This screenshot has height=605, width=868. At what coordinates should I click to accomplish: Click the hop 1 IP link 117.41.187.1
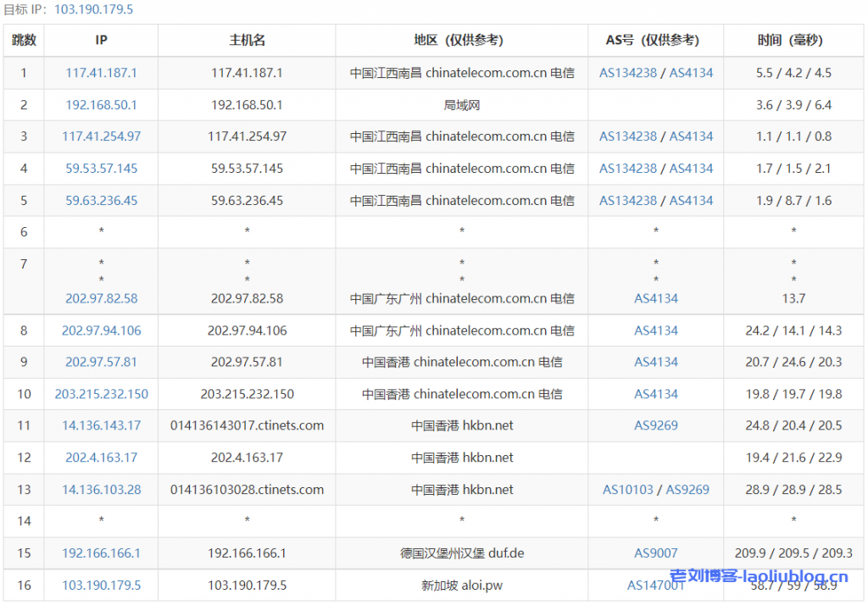click(x=101, y=73)
